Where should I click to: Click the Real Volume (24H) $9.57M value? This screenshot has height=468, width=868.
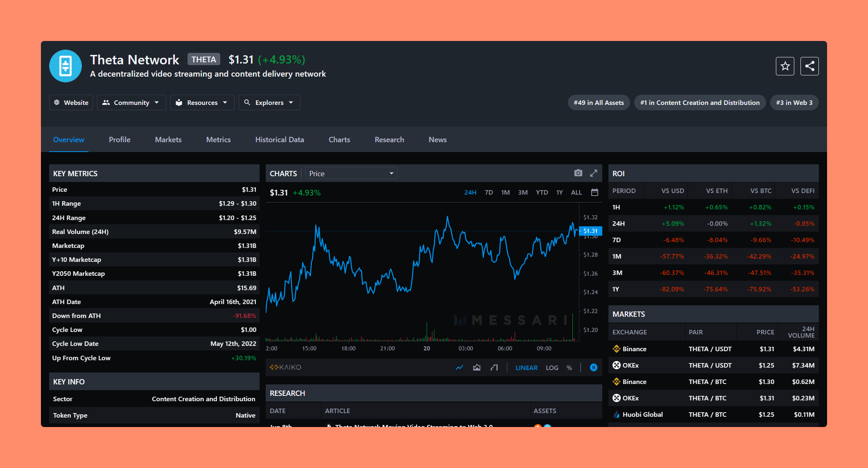pyautogui.click(x=245, y=232)
